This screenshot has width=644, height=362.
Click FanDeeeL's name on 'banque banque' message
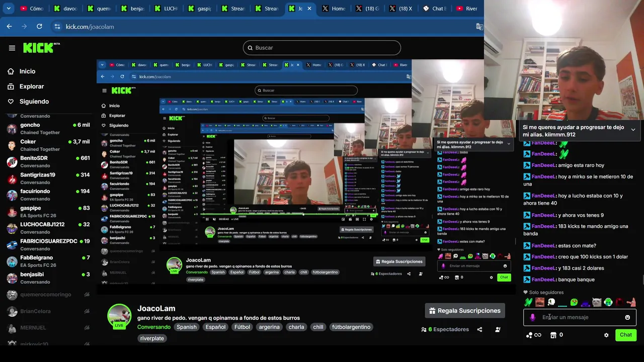pyautogui.click(x=543, y=280)
